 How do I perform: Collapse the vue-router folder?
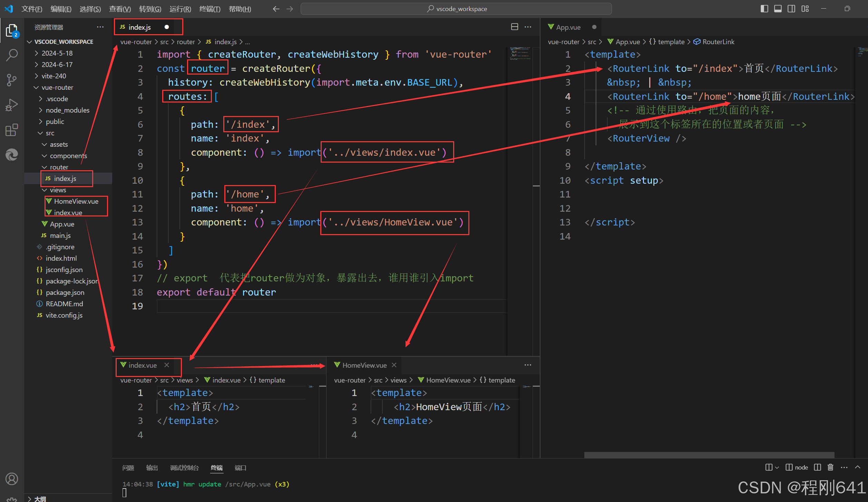click(57, 87)
